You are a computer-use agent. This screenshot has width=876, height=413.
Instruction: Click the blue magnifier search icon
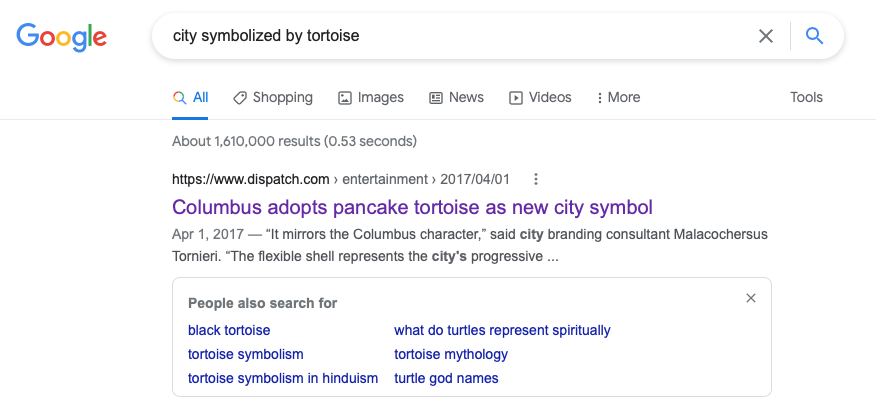tap(815, 36)
